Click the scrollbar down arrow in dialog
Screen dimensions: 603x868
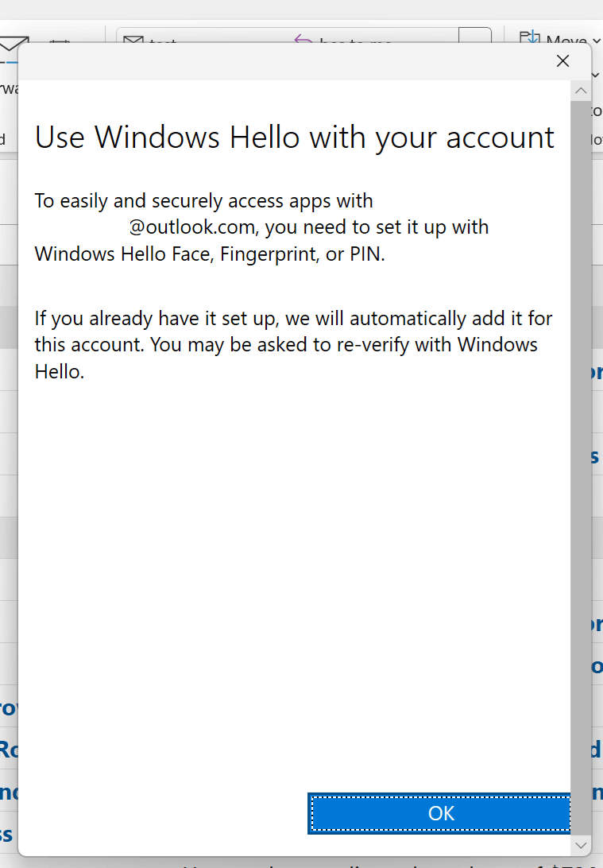pyautogui.click(x=581, y=845)
